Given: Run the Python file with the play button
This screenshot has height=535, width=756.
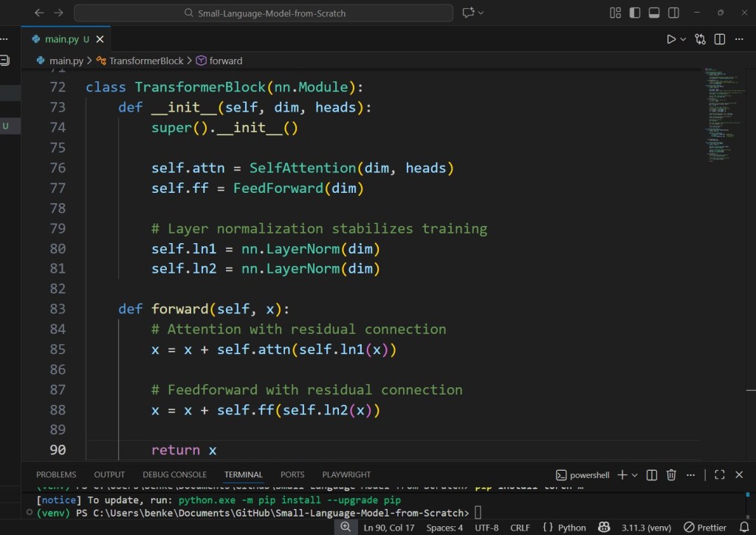Looking at the screenshot, I should 673,38.
